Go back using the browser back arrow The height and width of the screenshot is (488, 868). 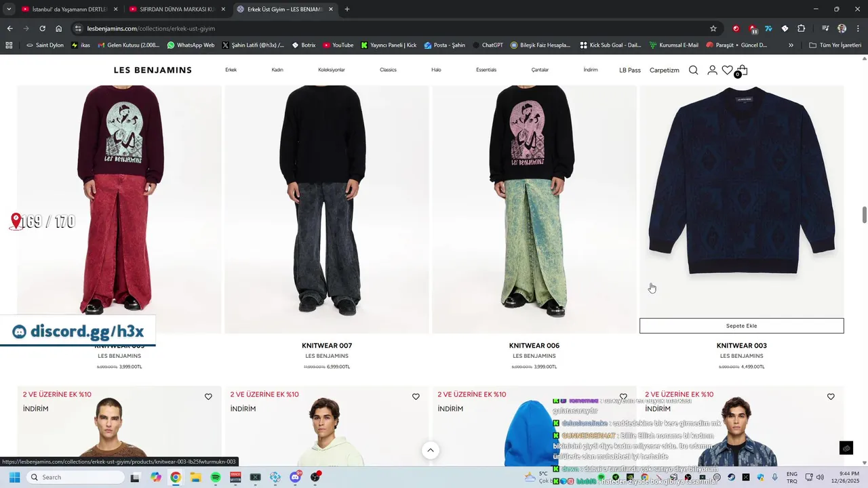[9, 28]
